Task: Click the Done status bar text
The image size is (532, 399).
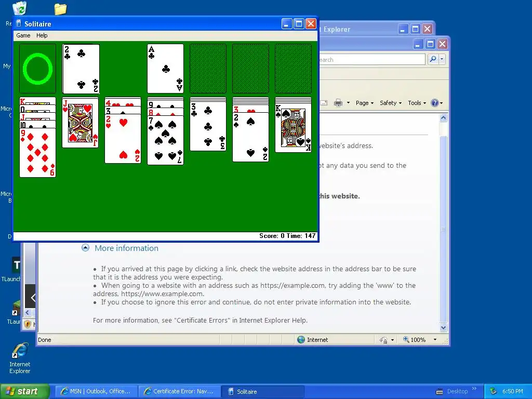Action: (x=45, y=340)
